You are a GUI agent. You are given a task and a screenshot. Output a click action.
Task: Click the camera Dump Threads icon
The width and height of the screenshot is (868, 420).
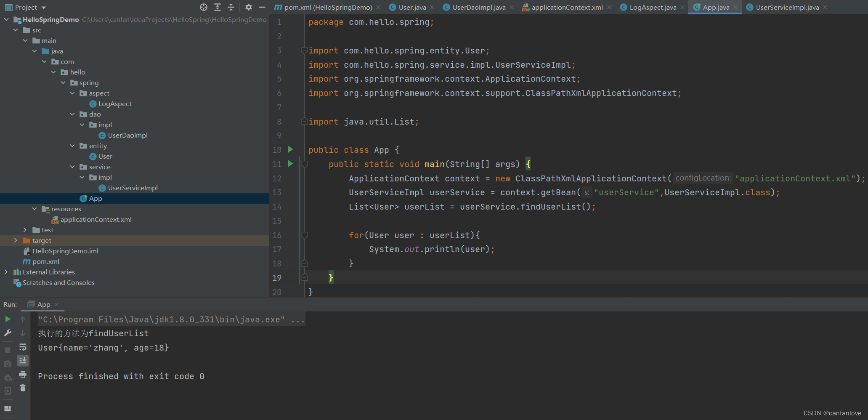click(8, 364)
